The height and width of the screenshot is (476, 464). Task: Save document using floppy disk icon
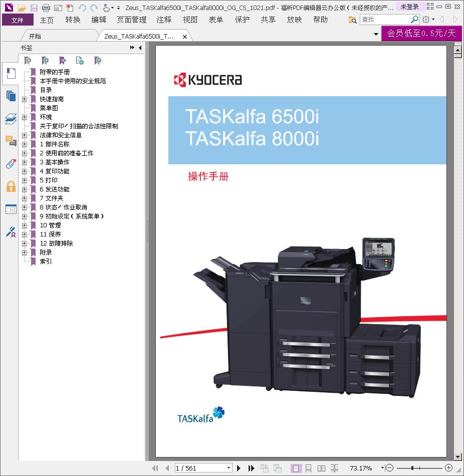coord(34,8)
